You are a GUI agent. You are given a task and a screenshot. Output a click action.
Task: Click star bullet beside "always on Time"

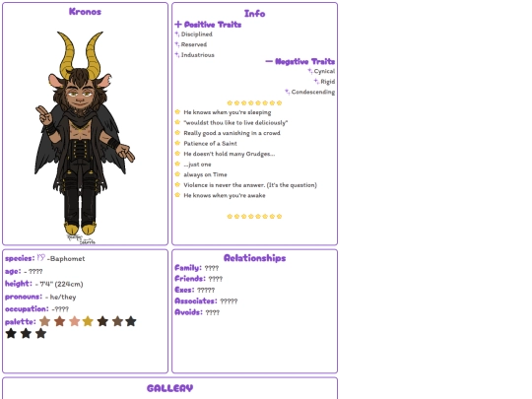[x=177, y=174]
